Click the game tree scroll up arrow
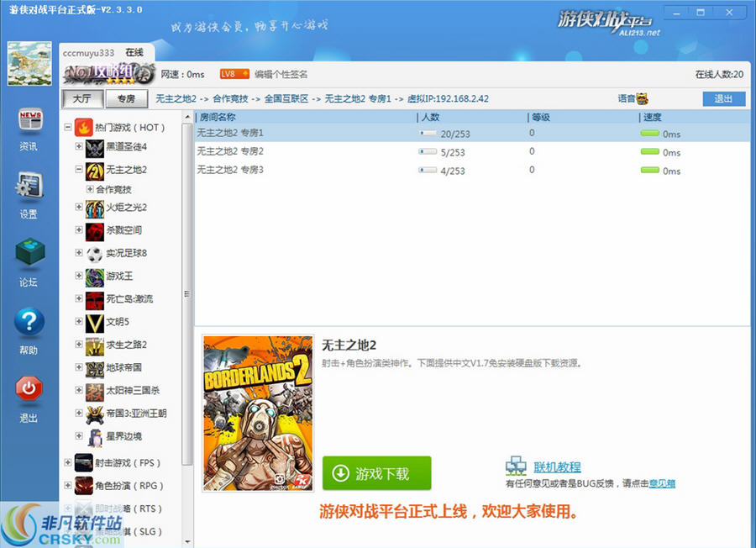The height and width of the screenshot is (548, 756). coord(187,117)
